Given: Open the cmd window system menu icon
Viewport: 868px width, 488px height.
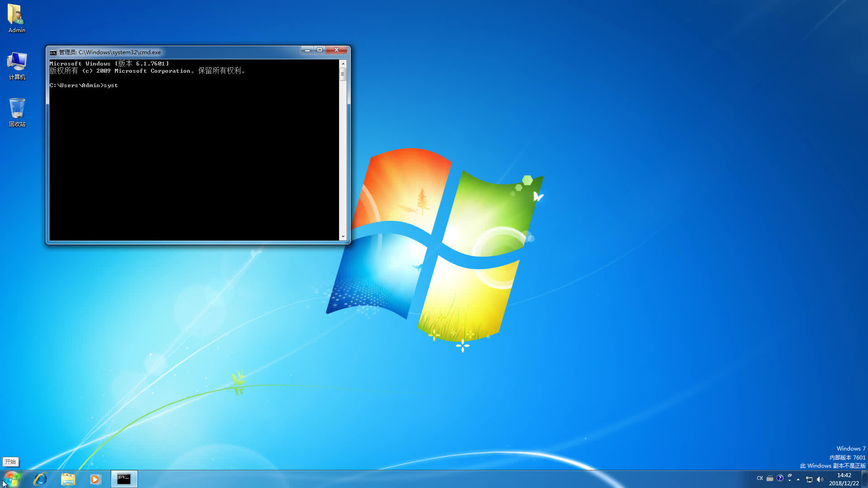Looking at the screenshot, I should click(x=53, y=52).
